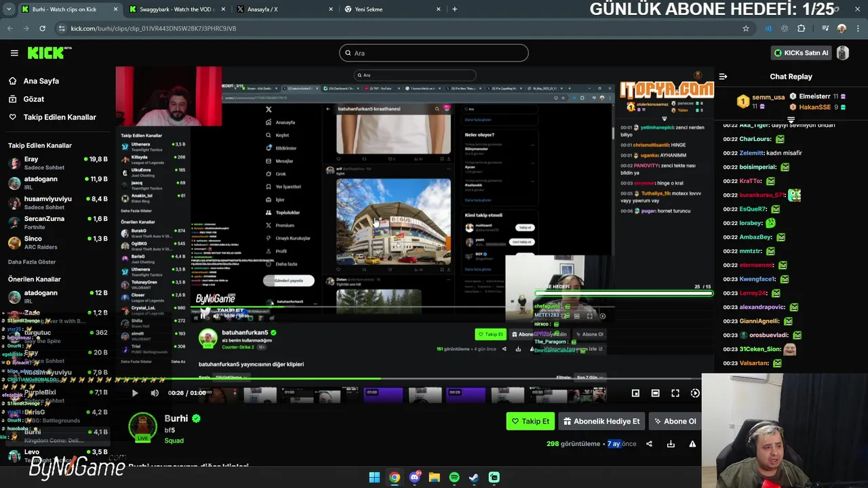Report the clip using the warning triangle
The height and width of the screenshot is (488, 868).
pos(692,444)
